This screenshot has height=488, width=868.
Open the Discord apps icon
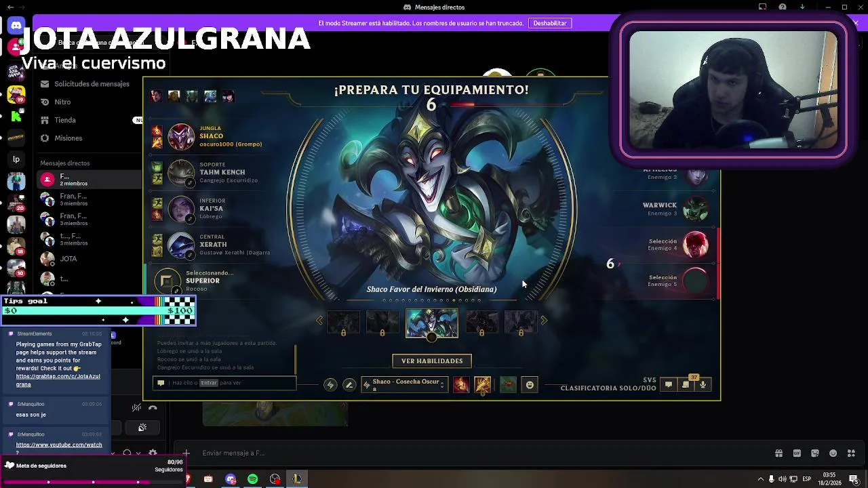pyautogui.click(x=851, y=453)
